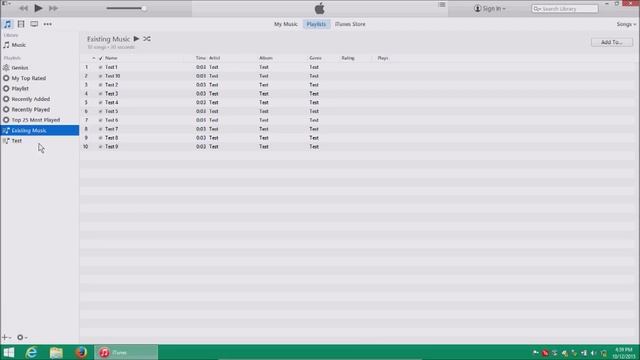Screen dimensions: 640x360
Task: Toggle the checkbox for song Test 4
Action: click(x=100, y=102)
